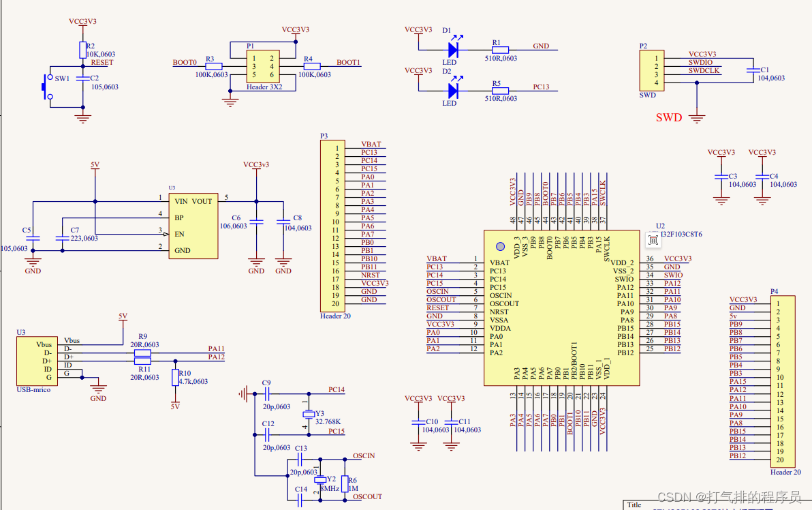
Task: Click the red SWD title text
Action: (669, 118)
